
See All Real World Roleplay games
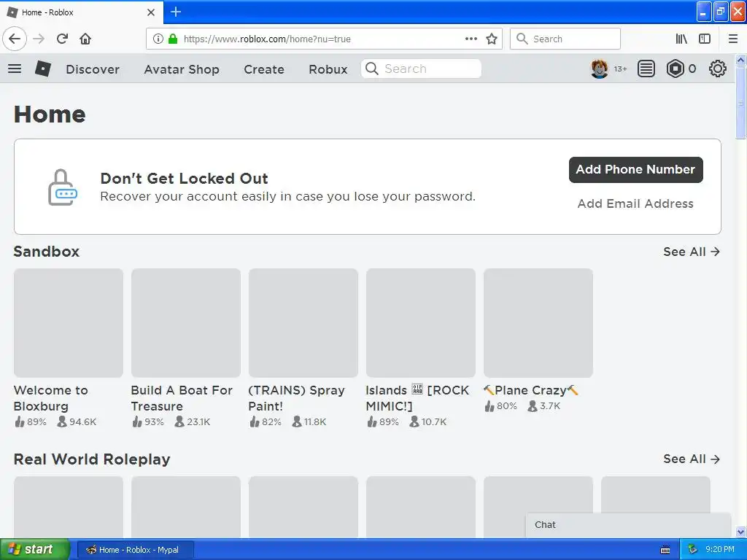pos(692,459)
